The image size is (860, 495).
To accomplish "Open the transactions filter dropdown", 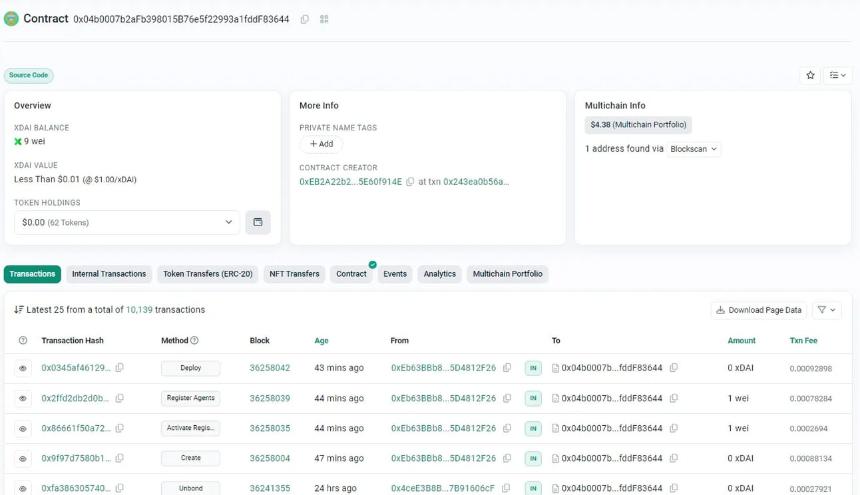I will coord(827,310).
